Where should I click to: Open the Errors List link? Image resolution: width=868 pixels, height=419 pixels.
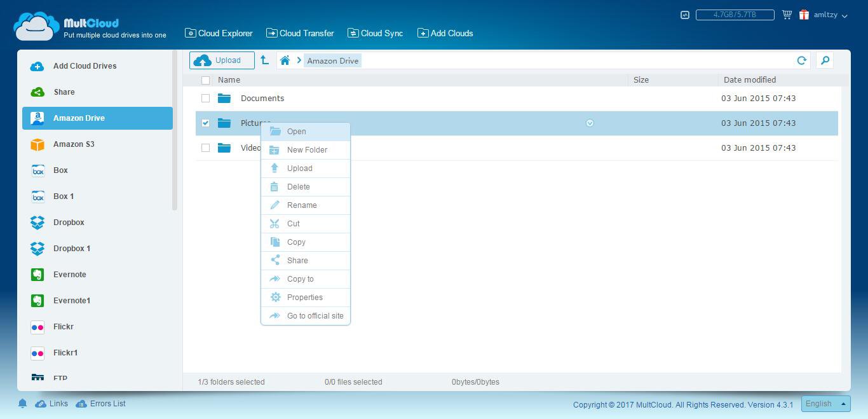pyautogui.click(x=107, y=404)
